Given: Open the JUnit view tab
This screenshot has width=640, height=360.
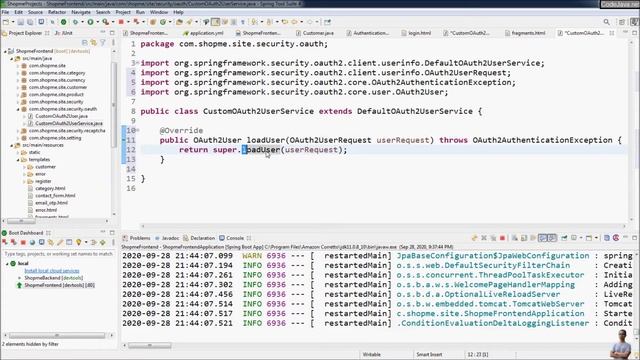Looking at the screenshot, I should coord(63,33).
